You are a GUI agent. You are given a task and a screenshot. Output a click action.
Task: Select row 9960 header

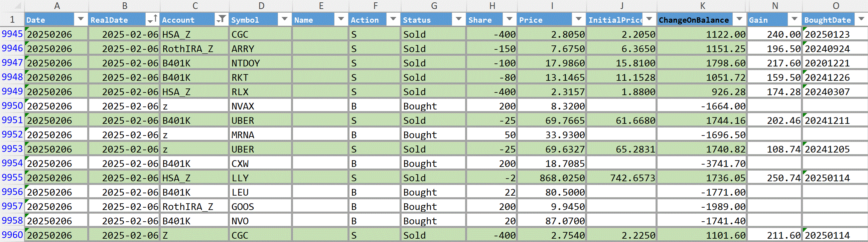[12, 235]
